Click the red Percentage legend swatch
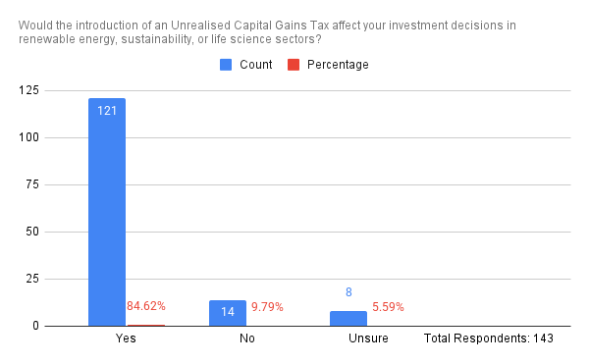589x364 pixels. [x=294, y=65]
